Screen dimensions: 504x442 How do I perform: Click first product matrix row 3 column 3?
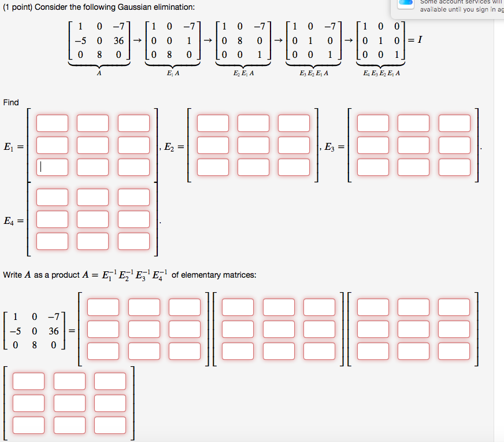(184, 351)
